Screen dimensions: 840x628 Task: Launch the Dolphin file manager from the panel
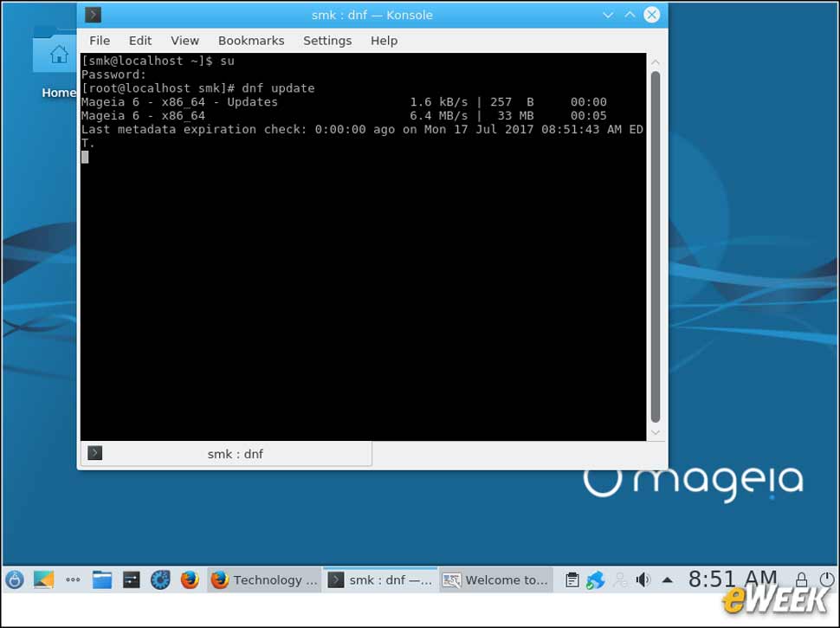pyautogui.click(x=102, y=579)
